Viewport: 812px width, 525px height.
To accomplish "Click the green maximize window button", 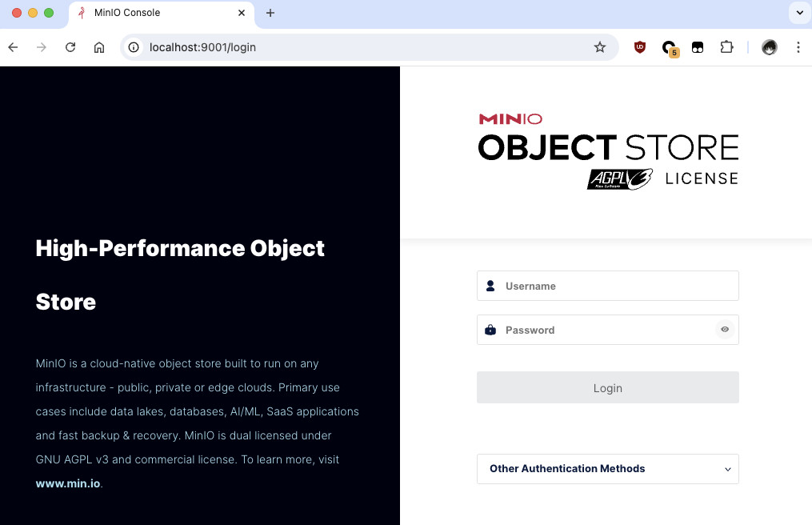I will (49, 13).
